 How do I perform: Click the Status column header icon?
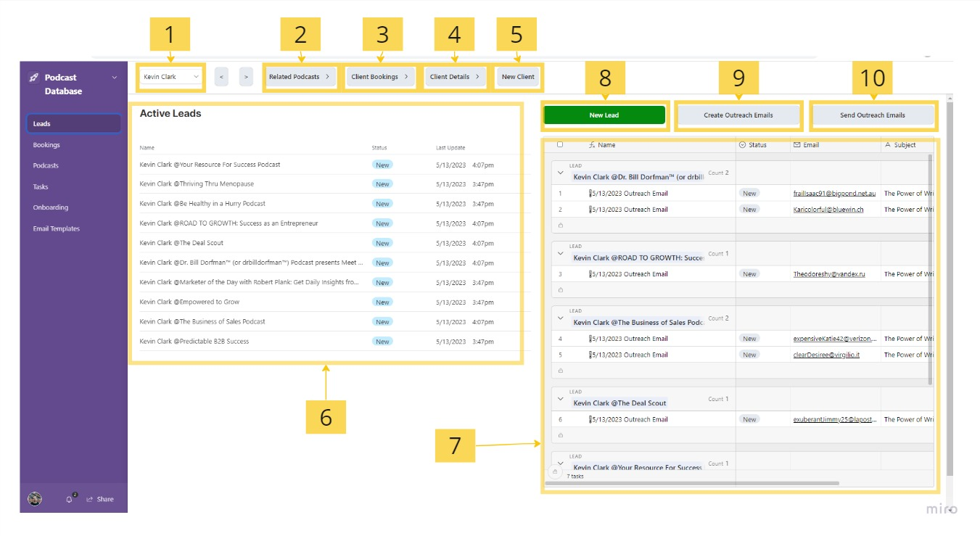click(x=742, y=145)
